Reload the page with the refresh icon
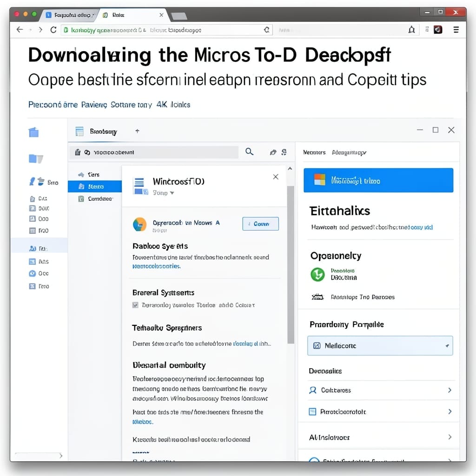Screen dimensions: 476x476 tap(53, 30)
